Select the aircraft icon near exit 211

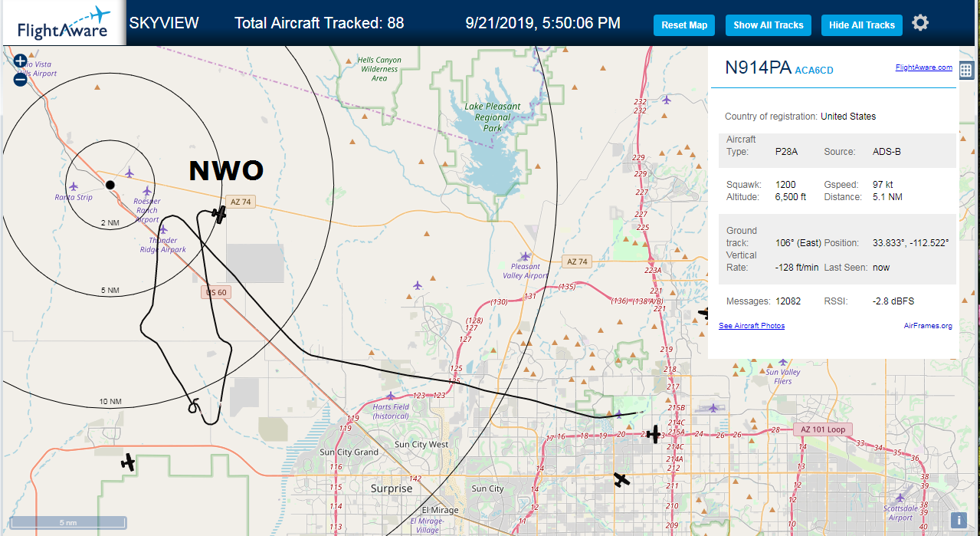(621, 480)
